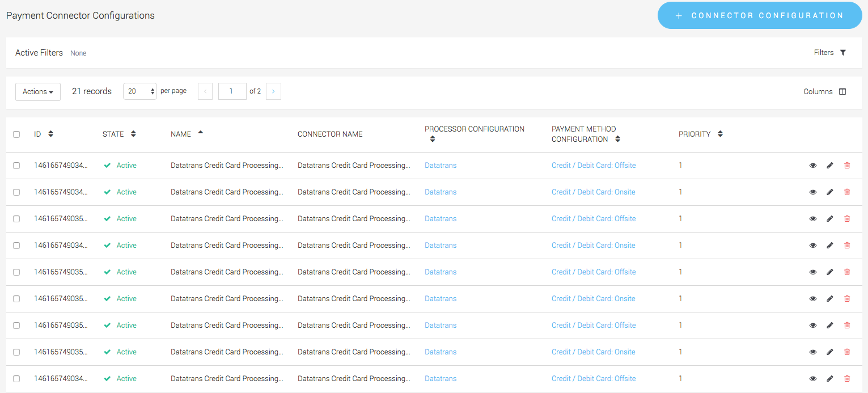The width and height of the screenshot is (868, 393).
Task: Open the Filters funnel icon
Action: [844, 52]
